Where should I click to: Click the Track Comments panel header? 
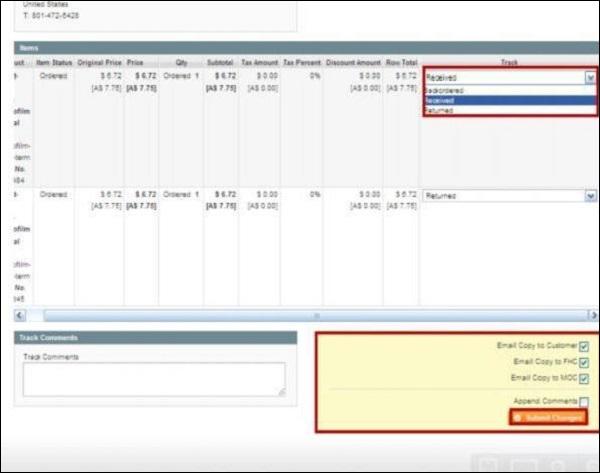[155, 338]
